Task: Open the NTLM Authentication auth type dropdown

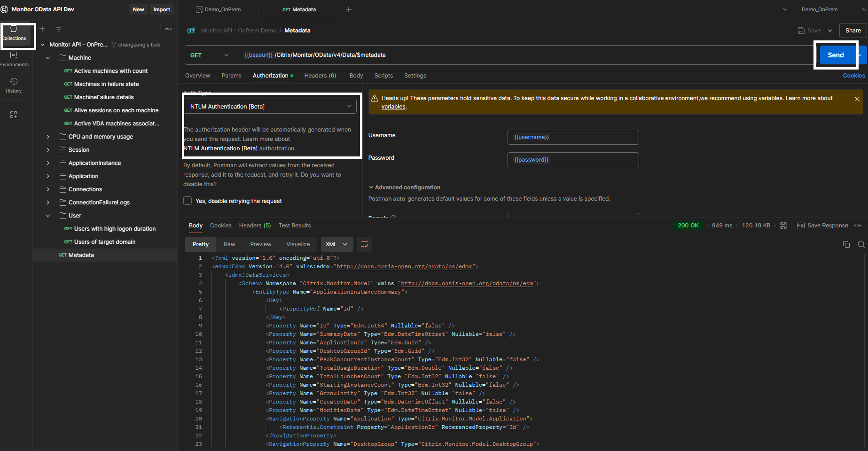Action: click(x=270, y=107)
